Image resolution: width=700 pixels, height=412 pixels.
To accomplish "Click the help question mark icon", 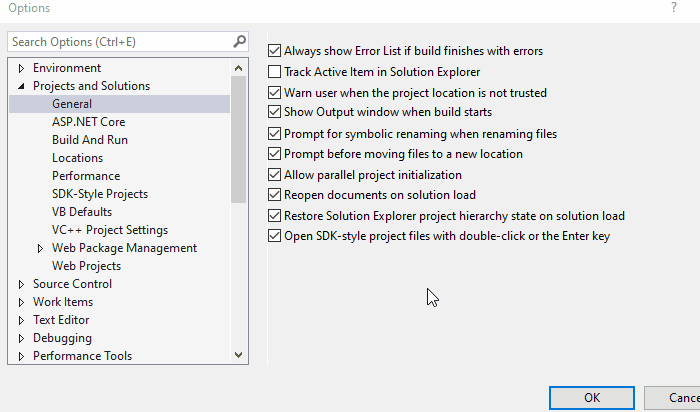I will [674, 8].
